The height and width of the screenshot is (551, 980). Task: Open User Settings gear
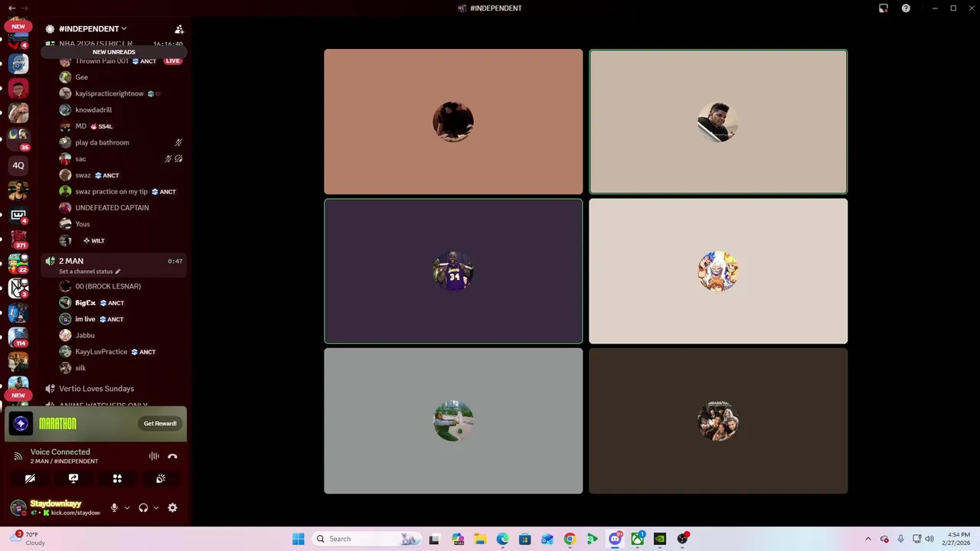172,507
